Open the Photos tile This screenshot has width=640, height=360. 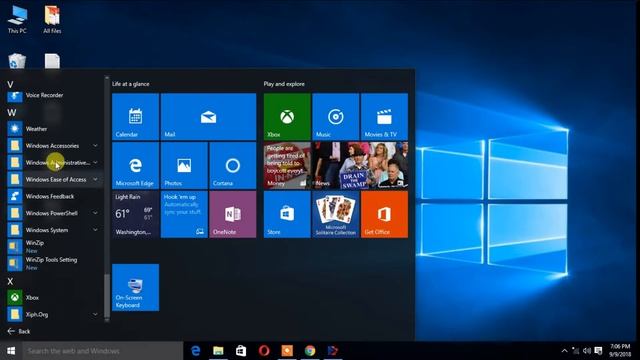[184, 165]
